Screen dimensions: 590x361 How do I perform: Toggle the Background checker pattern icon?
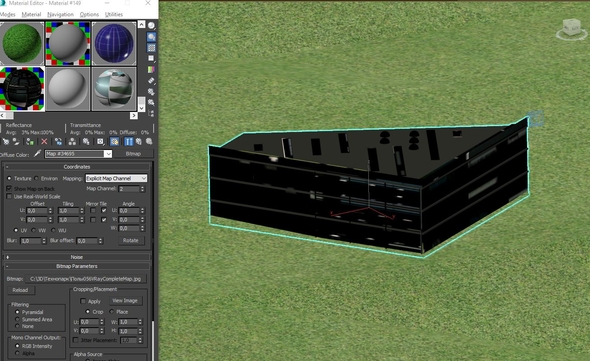[x=151, y=48]
